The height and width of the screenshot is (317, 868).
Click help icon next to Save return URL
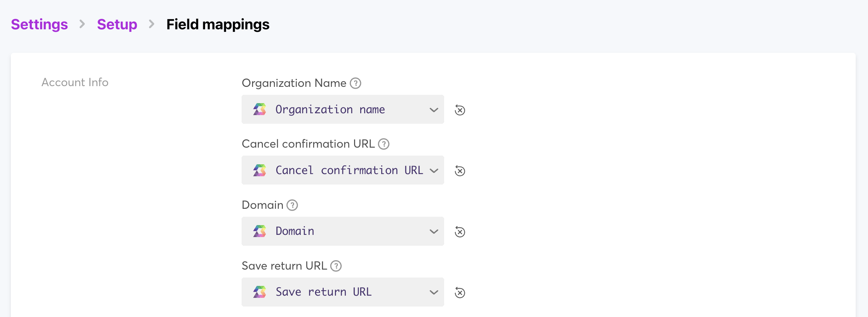pos(336,266)
